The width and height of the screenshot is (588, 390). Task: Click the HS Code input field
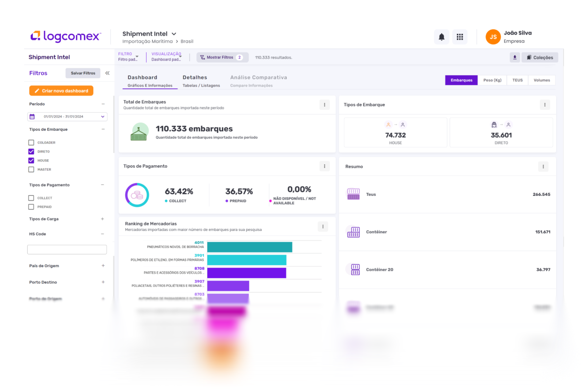(67, 249)
